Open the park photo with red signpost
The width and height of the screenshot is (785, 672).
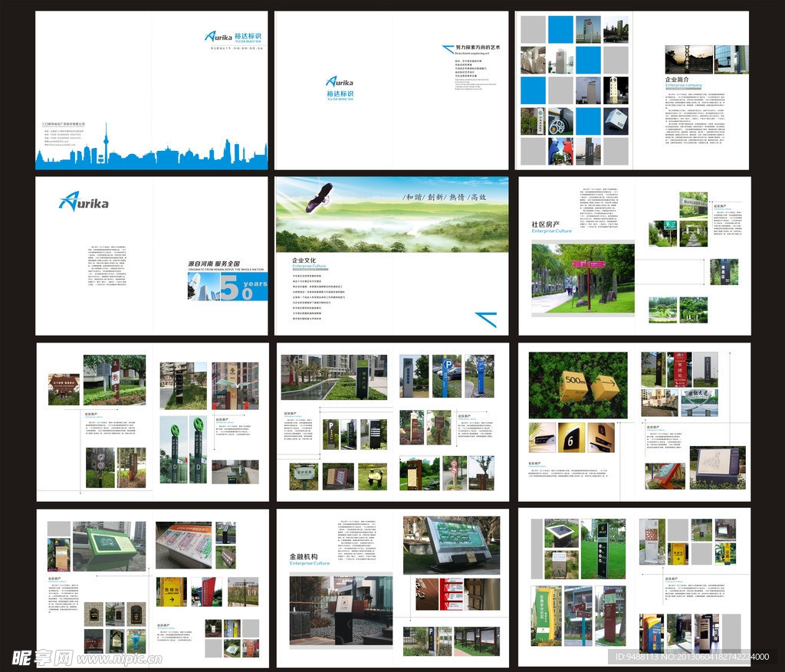[583, 278]
